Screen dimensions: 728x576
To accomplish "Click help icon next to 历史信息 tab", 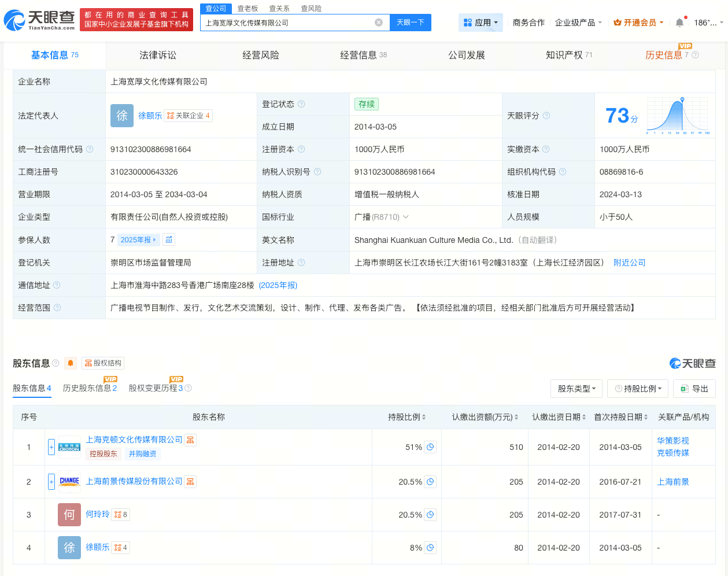I will pos(695,55).
